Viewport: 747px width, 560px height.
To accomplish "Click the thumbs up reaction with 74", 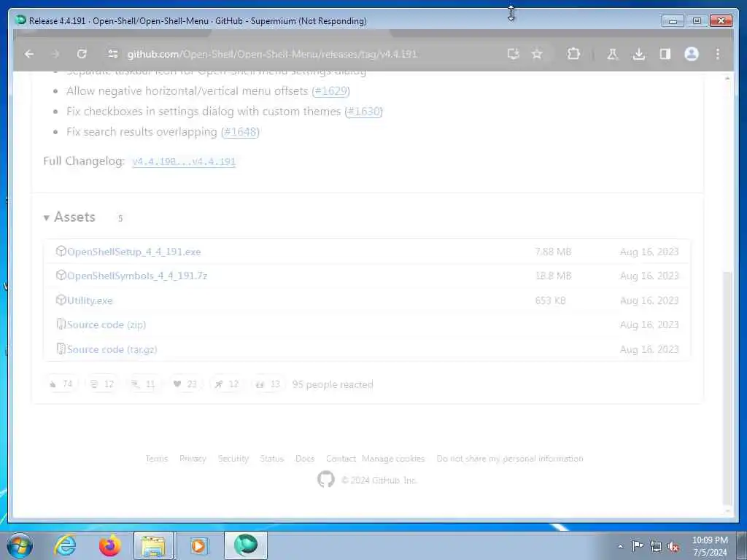I will click(61, 384).
